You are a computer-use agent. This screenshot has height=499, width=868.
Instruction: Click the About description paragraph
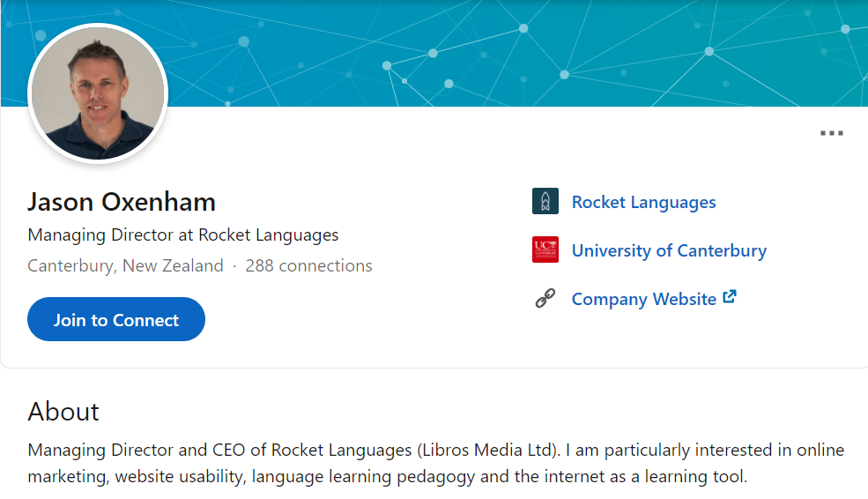pos(436,463)
